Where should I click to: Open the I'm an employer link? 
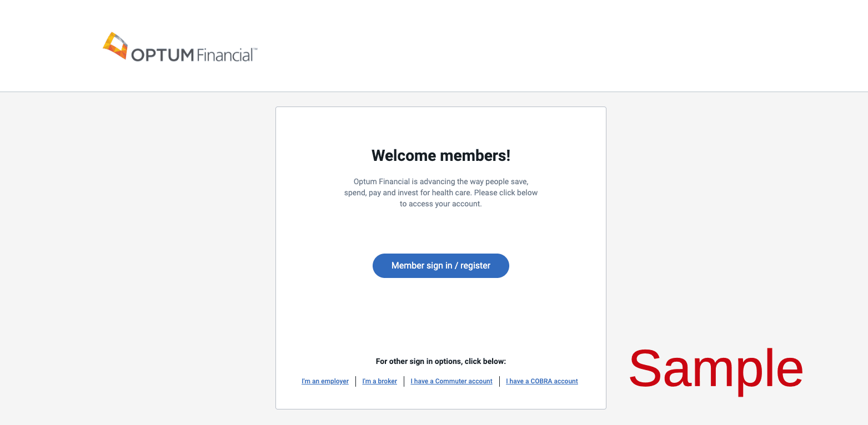click(x=325, y=381)
